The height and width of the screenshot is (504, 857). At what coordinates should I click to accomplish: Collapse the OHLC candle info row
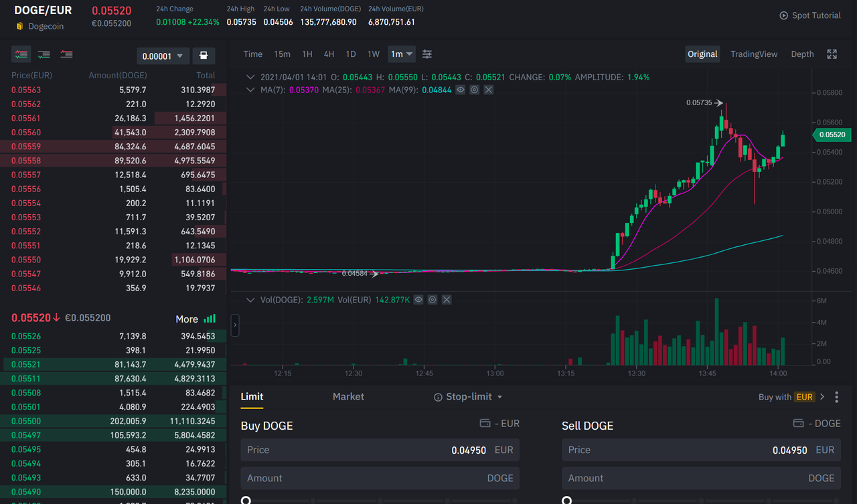pyautogui.click(x=251, y=78)
